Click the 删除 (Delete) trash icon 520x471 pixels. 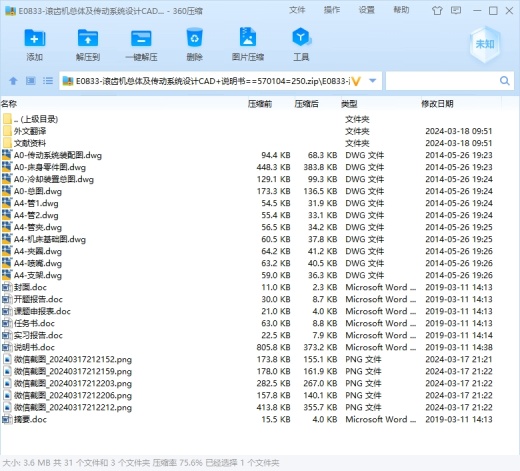(x=195, y=38)
